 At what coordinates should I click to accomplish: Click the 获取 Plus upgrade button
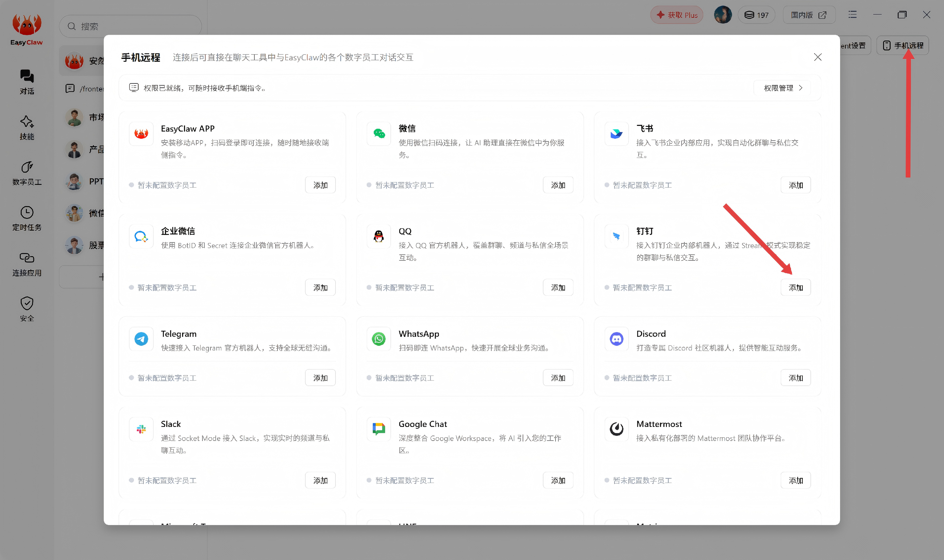(677, 15)
